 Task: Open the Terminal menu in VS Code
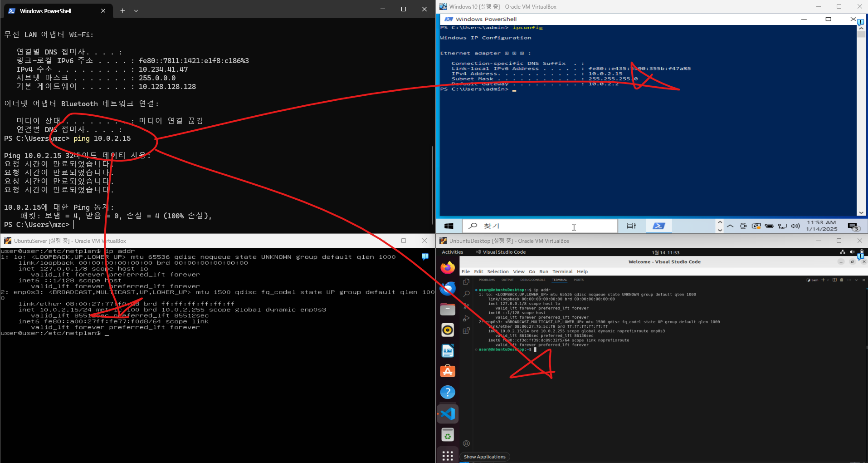(x=562, y=271)
